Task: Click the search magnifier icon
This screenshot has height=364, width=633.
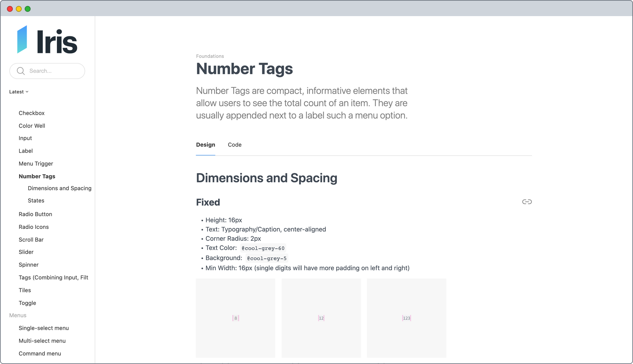Action: 21,71
